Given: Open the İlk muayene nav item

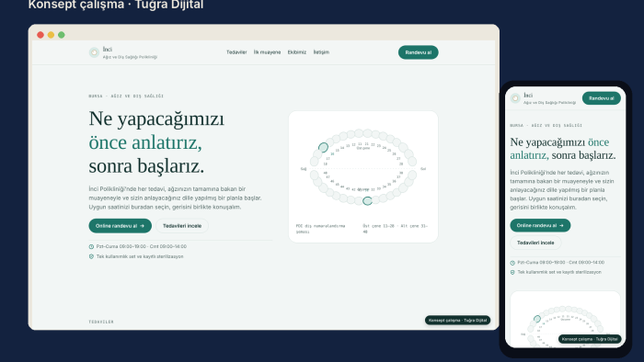Looking at the screenshot, I should point(267,52).
